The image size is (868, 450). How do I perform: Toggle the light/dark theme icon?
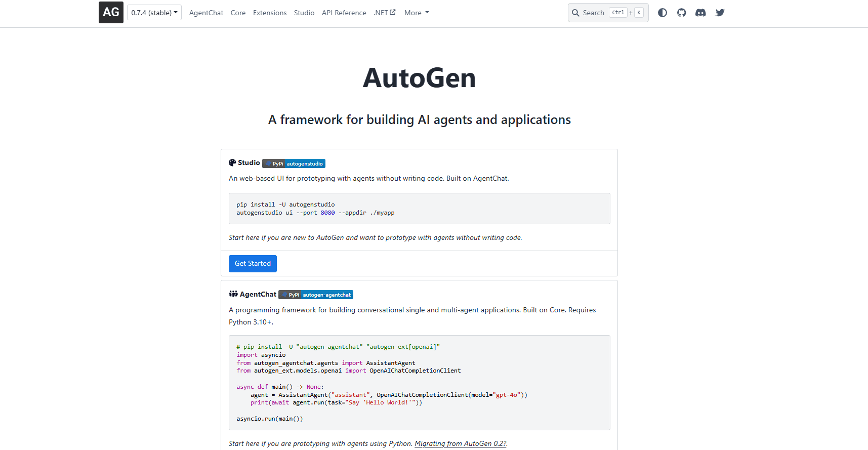(663, 13)
